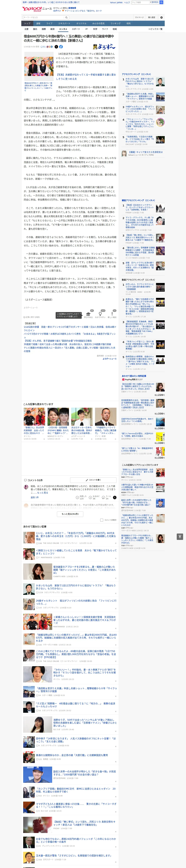Click the ヘルプ link in top bar

pos(127,2)
